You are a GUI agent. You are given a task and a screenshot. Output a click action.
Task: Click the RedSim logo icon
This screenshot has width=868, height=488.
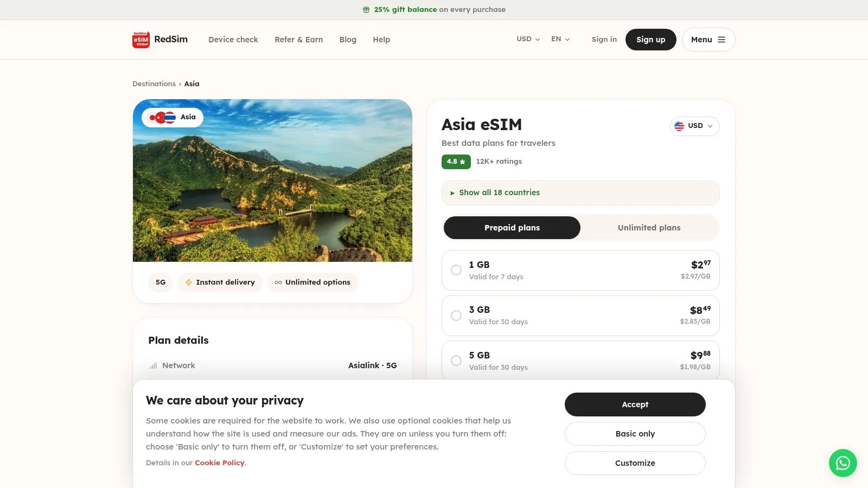coord(141,40)
